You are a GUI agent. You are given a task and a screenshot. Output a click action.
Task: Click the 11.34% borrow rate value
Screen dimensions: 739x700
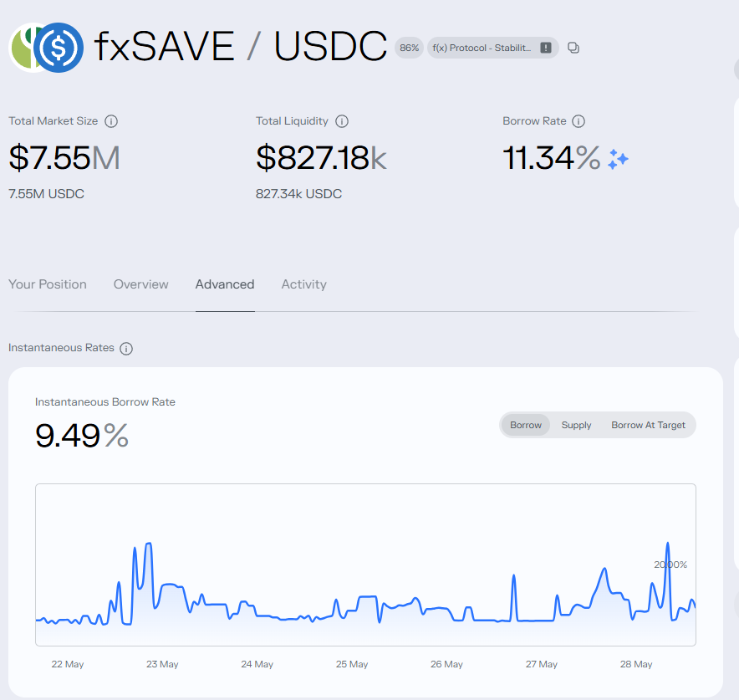(x=552, y=157)
